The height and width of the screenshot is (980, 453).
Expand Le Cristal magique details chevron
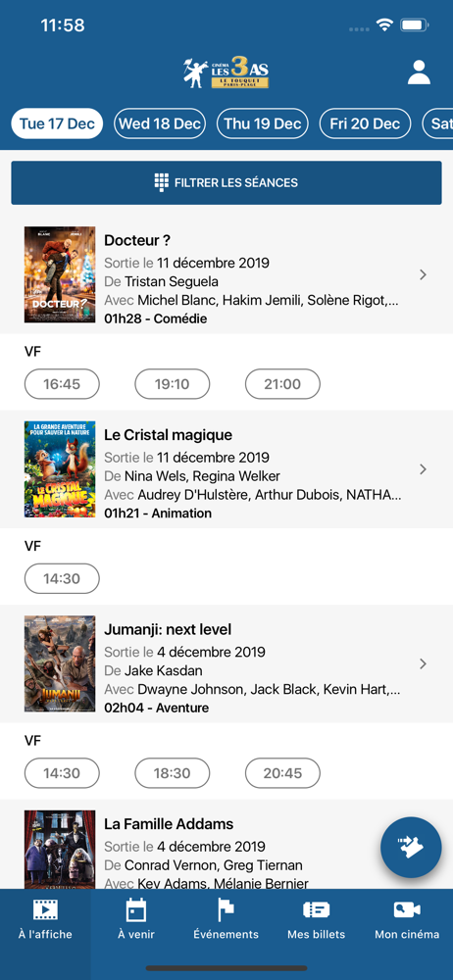click(423, 468)
